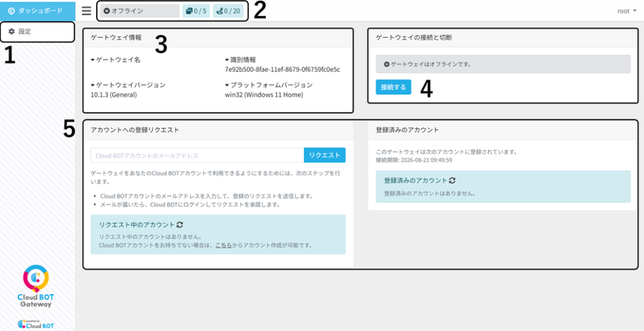Image resolution: width=644 pixels, height=331 pixels.
Task: Focus the Cloud BOT account email field
Action: click(197, 156)
